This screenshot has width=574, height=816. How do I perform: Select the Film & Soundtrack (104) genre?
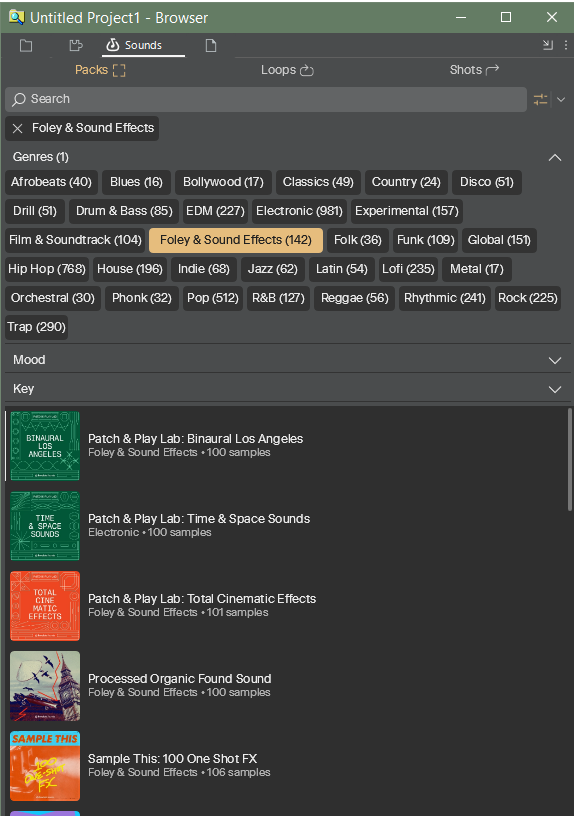click(x=75, y=240)
